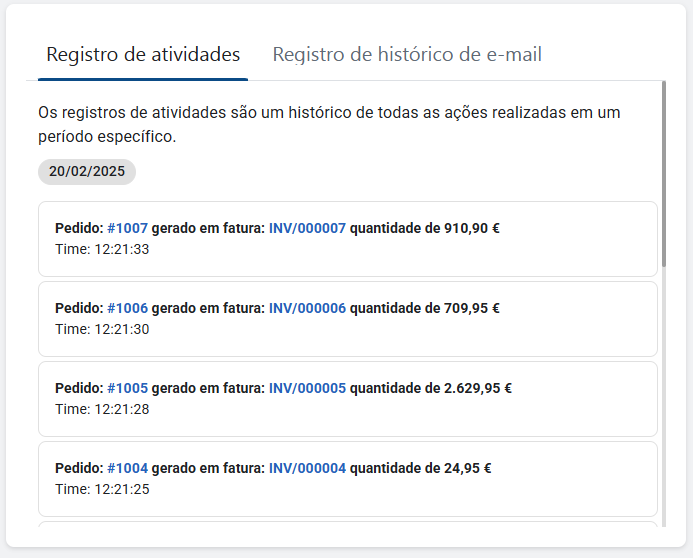Open Registro de histórico de e-mail tab
Screen dimensions: 693x558
click(407, 55)
